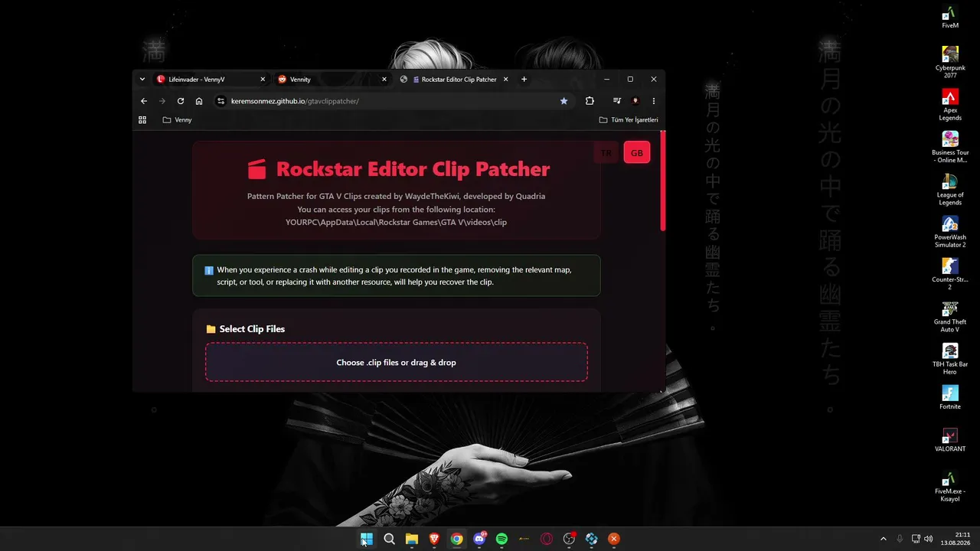Viewport: 980px width, 551px height.
Task: Click the go forward navigation arrow
Action: tap(162, 101)
